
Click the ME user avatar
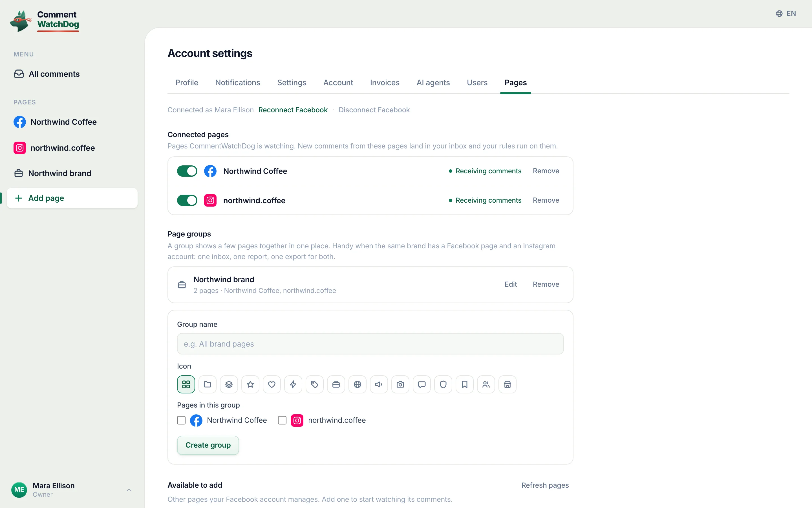click(x=19, y=490)
